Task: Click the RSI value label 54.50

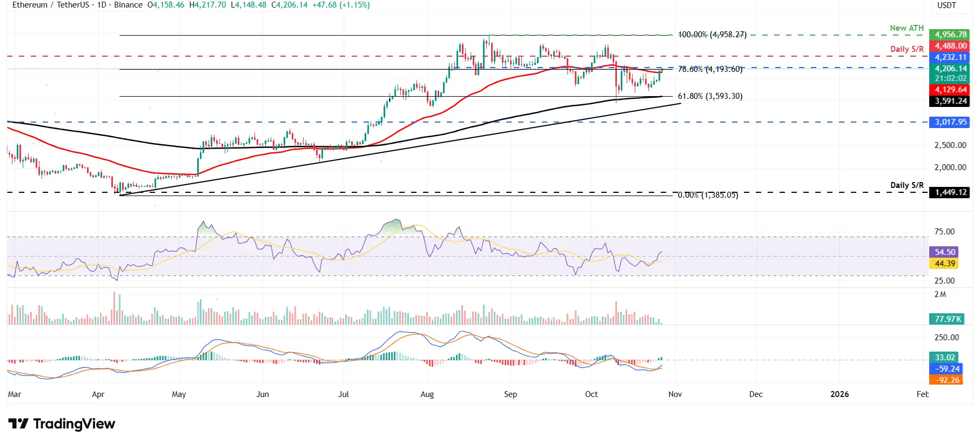Action: point(944,252)
